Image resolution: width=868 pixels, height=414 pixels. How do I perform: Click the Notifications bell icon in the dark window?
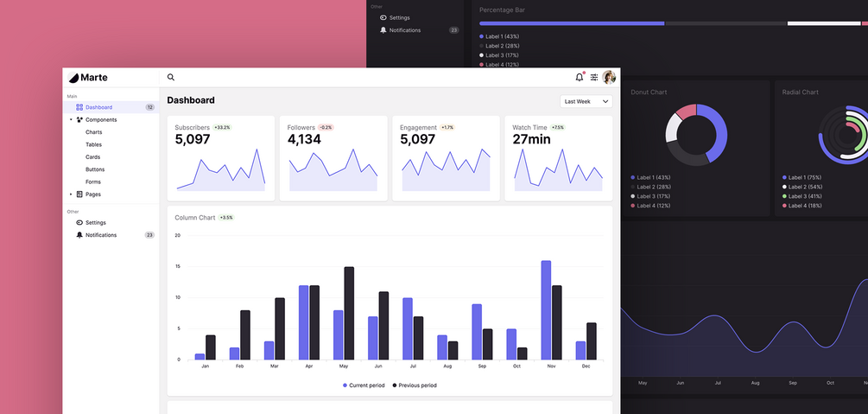tap(383, 30)
